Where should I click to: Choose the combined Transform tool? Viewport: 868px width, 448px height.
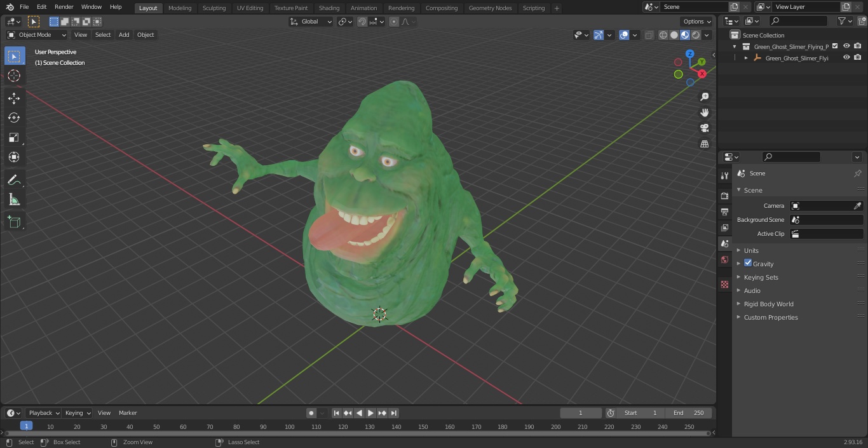pos(14,157)
